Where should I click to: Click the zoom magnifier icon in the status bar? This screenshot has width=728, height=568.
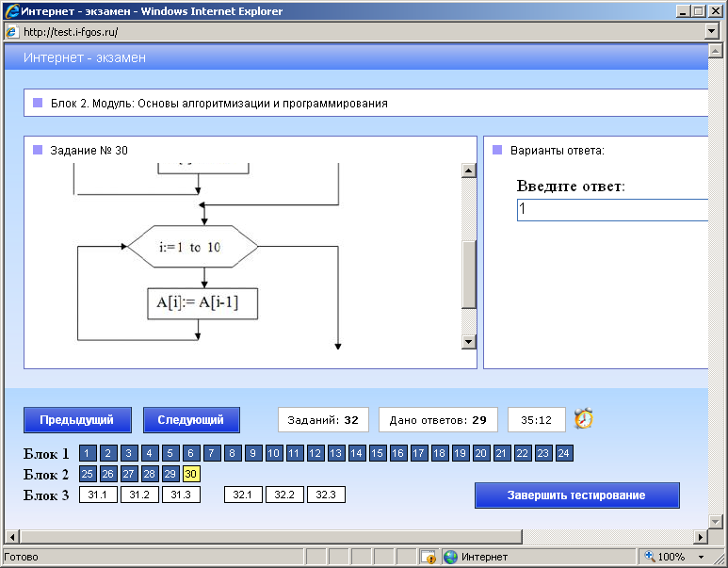[649, 556]
